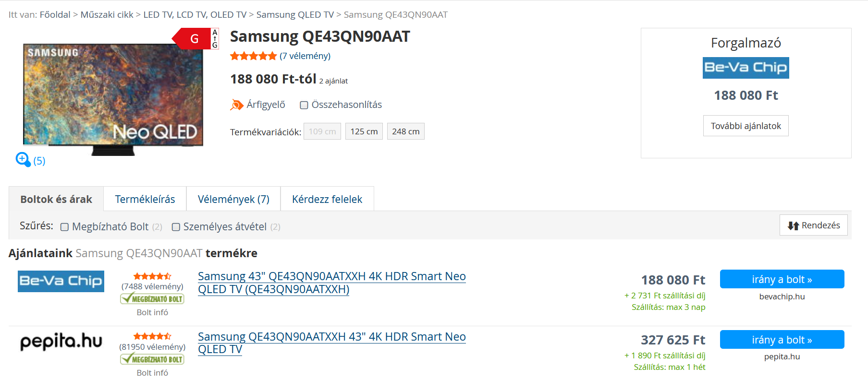Screen dimensions: 868x379
Task: Click the Megbízható Bolt badge for Be-Va Chip
Action: point(152,298)
